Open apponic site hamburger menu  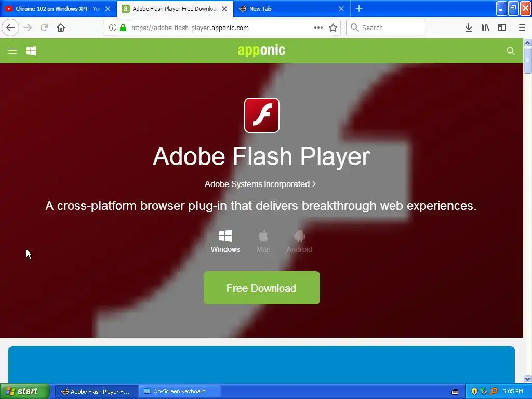pos(12,51)
